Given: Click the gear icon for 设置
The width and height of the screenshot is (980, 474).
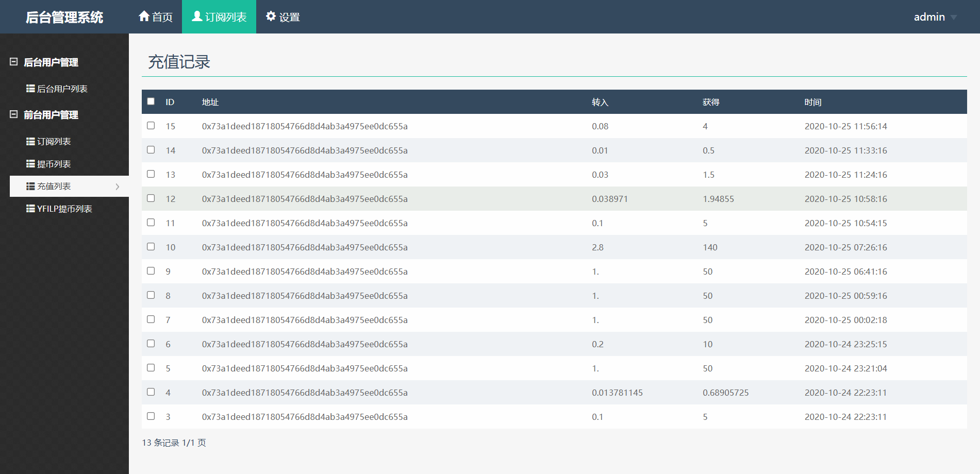Looking at the screenshot, I should click(x=271, y=16).
